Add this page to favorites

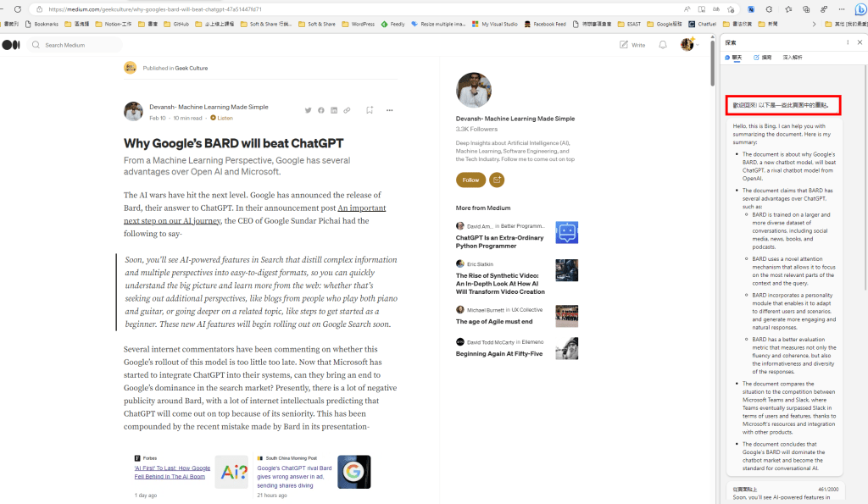731,8
